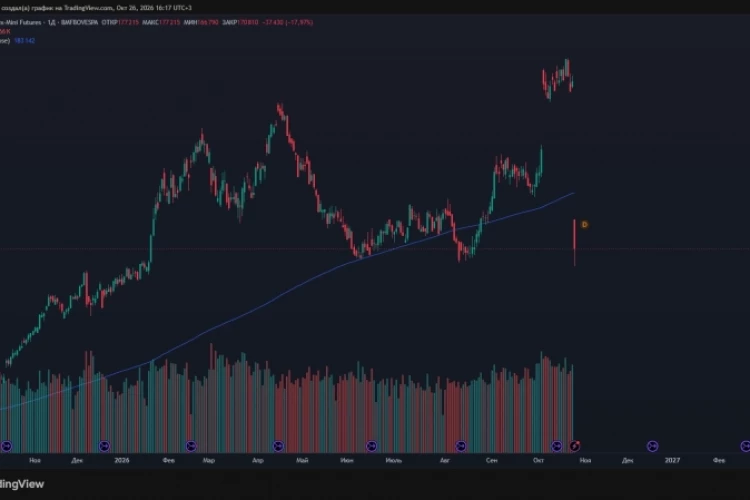
Task: Click the TradingView logo at bottom left
Action: click(x=22, y=484)
